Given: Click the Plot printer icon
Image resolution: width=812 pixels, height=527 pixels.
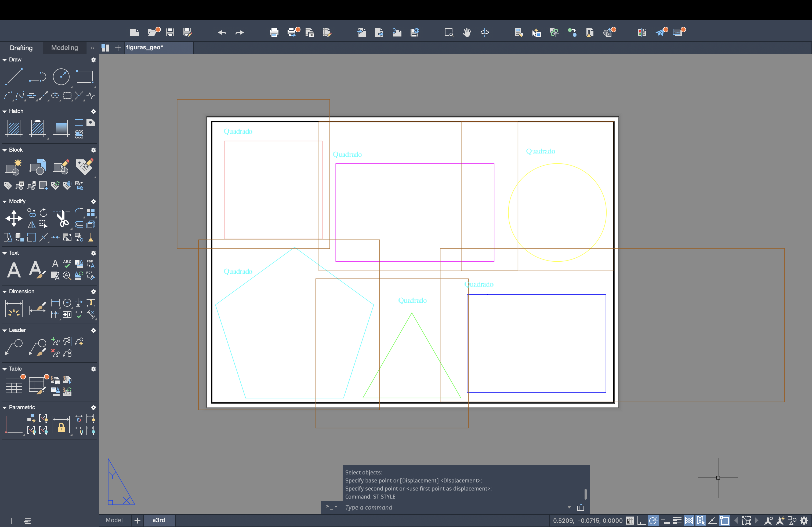Looking at the screenshot, I should tap(274, 32).
